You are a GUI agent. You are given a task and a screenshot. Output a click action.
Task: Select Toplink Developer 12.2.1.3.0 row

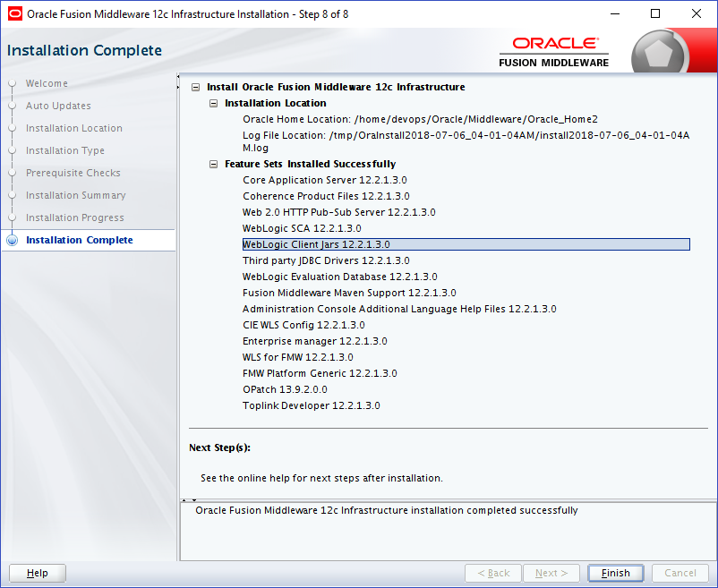pyautogui.click(x=312, y=406)
